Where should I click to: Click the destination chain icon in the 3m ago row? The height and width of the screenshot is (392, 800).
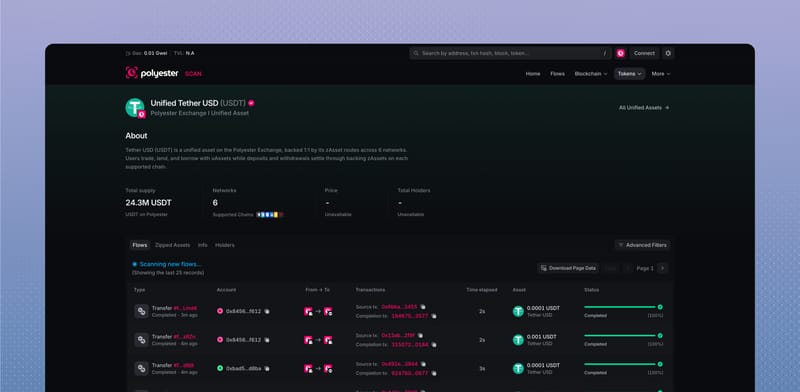click(328, 311)
